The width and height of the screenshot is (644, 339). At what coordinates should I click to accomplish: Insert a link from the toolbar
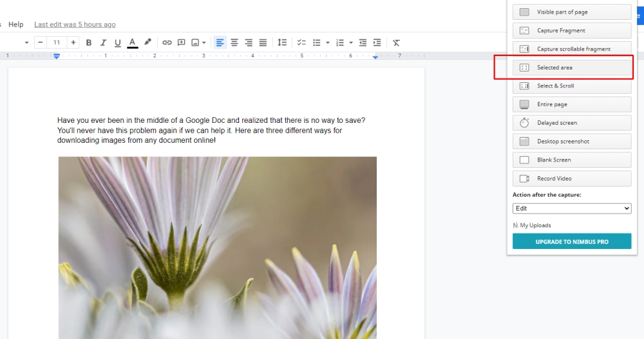coord(167,42)
